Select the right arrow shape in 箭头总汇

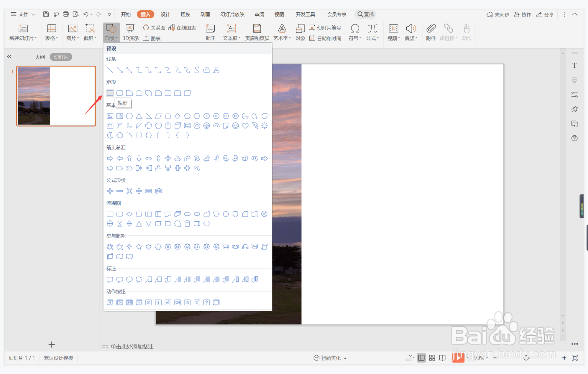pos(110,159)
